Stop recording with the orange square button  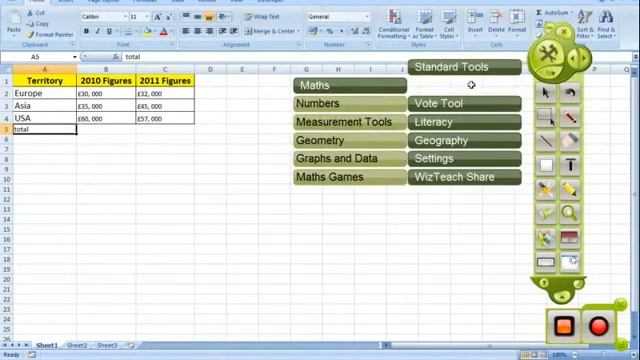click(564, 327)
